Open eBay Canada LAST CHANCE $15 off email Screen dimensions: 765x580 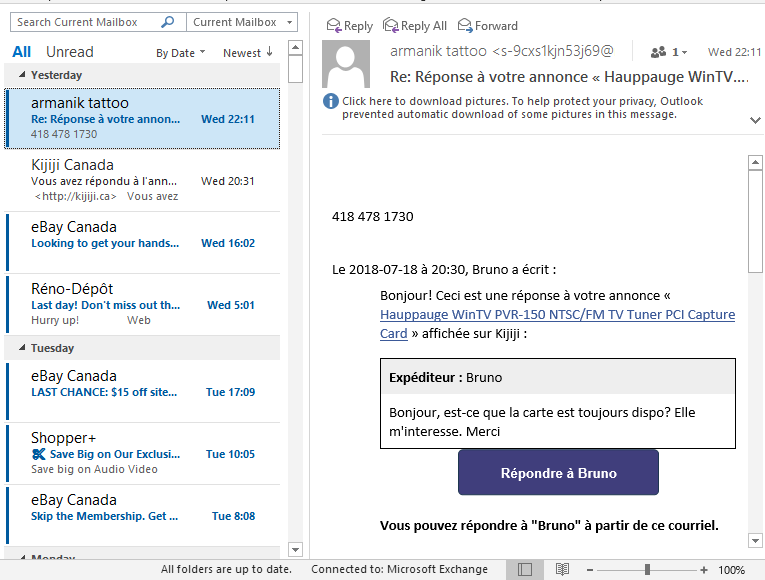pos(142,391)
